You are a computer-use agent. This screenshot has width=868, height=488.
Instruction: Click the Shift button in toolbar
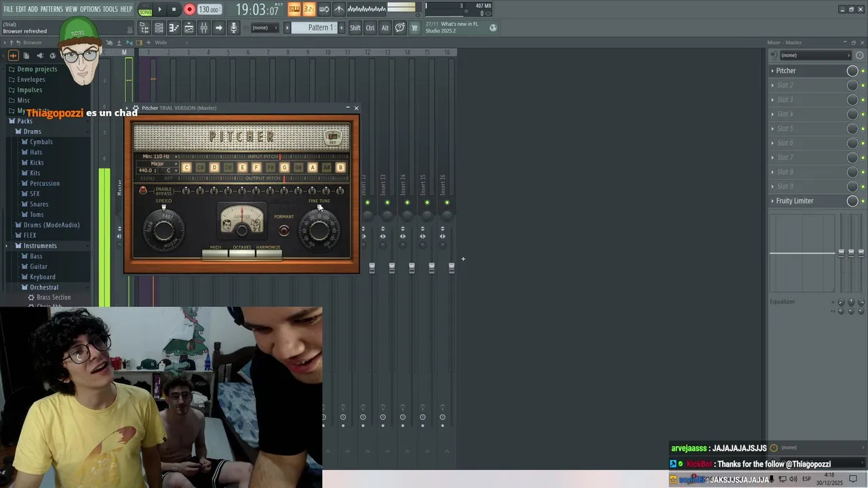(x=355, y=28)
